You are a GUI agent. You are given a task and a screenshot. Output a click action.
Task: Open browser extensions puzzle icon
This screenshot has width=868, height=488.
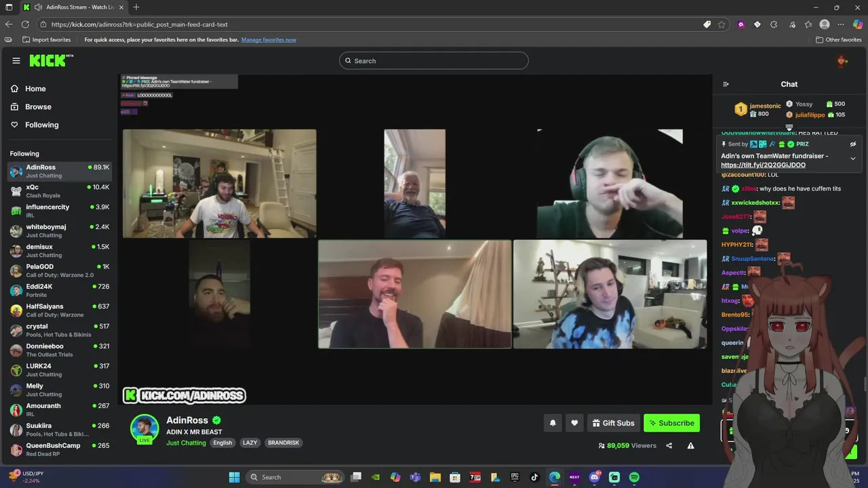pyautogui.click(x=774, y=24)
